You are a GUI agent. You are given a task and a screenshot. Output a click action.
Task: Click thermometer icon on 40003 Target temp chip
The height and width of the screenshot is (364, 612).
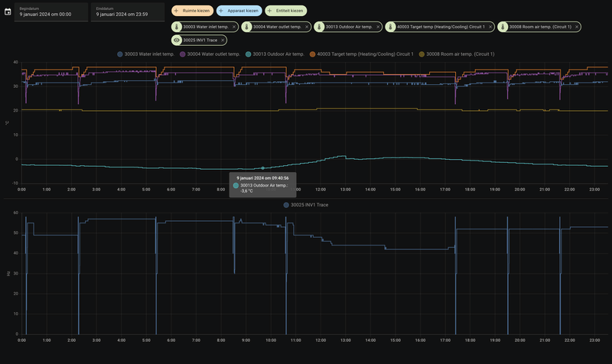pos(391,27)
